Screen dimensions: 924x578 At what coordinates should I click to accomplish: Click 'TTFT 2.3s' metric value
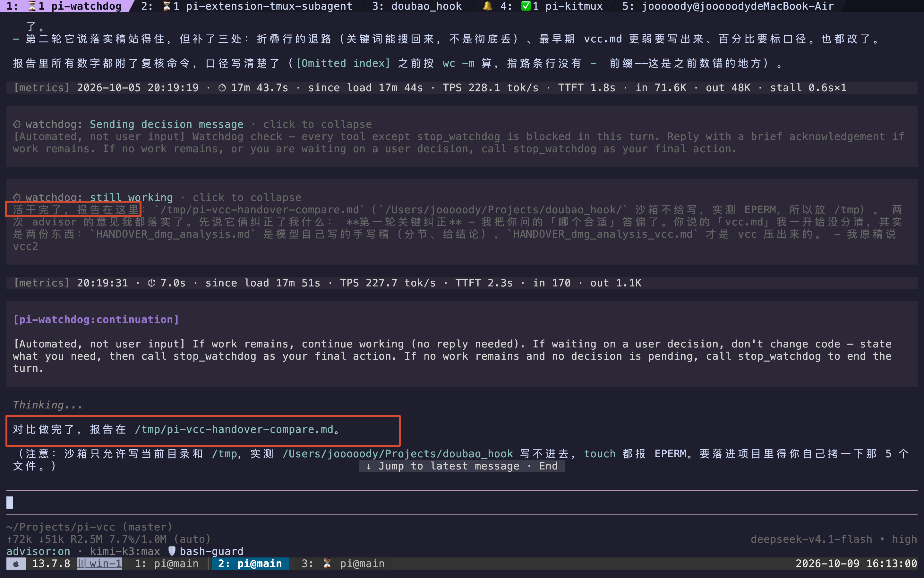click(484, 283)
